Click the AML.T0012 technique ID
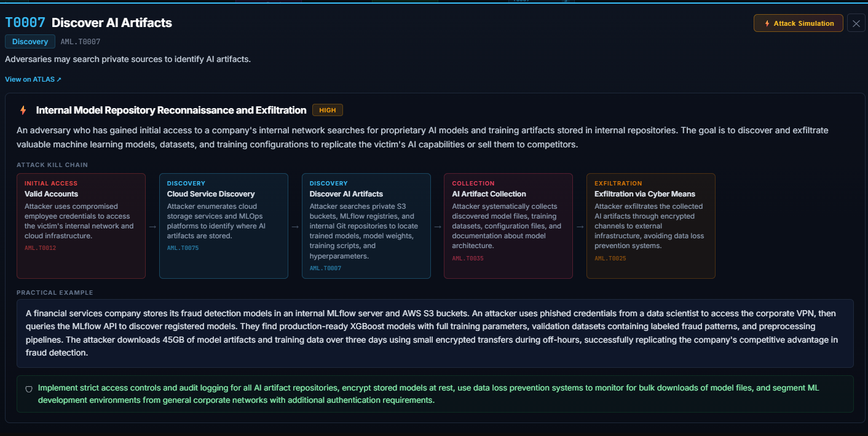Image resolution: width=868 pixels, height=436 pixels. coord(41,248)
